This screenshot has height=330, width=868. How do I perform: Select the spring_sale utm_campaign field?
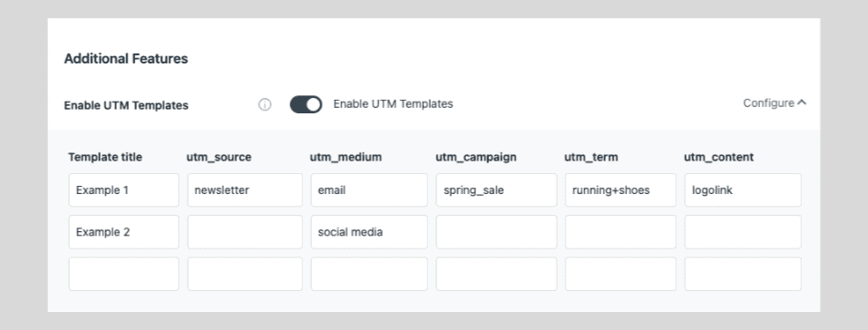coord(496,189)
